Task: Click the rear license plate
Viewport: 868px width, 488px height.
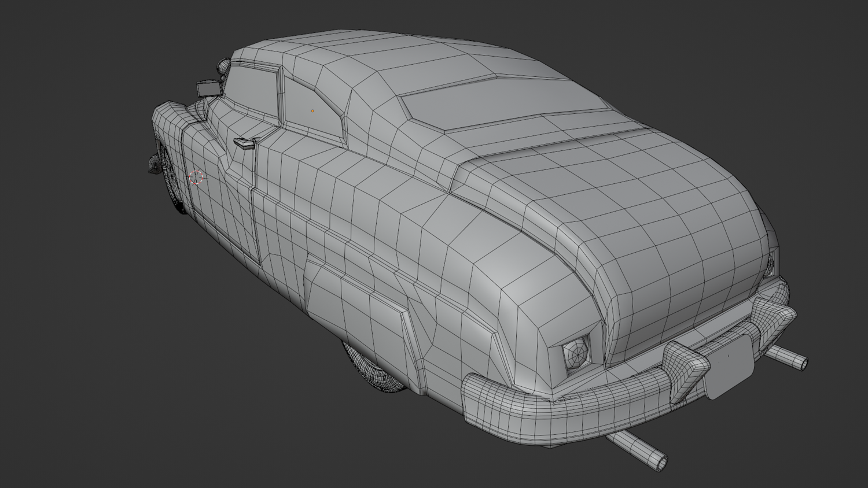Action: point(731,367)
